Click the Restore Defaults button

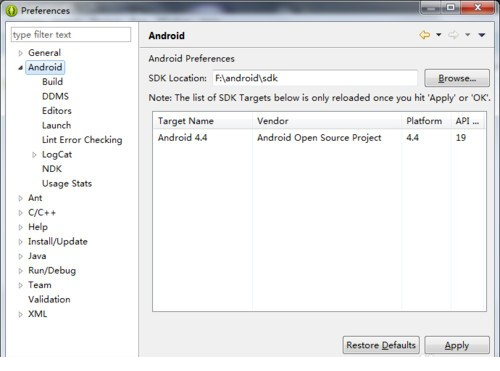tap(381, 345)
